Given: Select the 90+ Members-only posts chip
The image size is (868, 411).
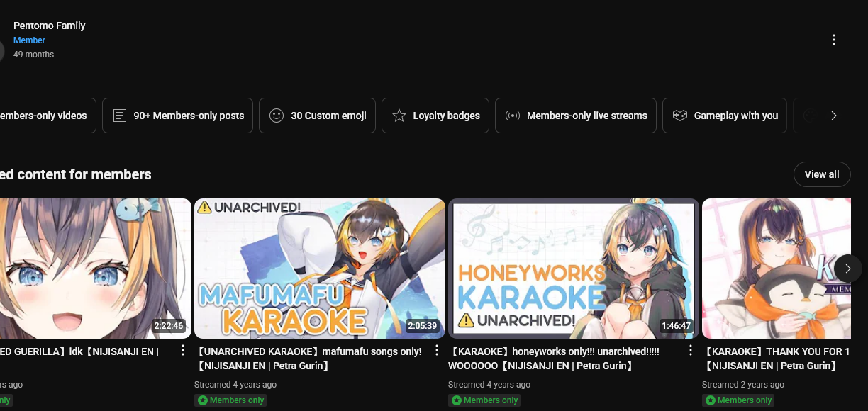Looking at the screenshot, I should click(177, 116).
